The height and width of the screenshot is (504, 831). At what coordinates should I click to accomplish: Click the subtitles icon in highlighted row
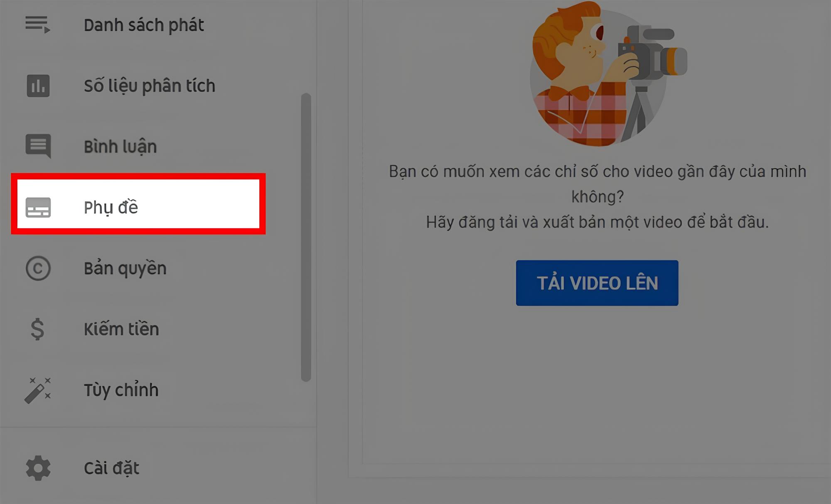38,207
